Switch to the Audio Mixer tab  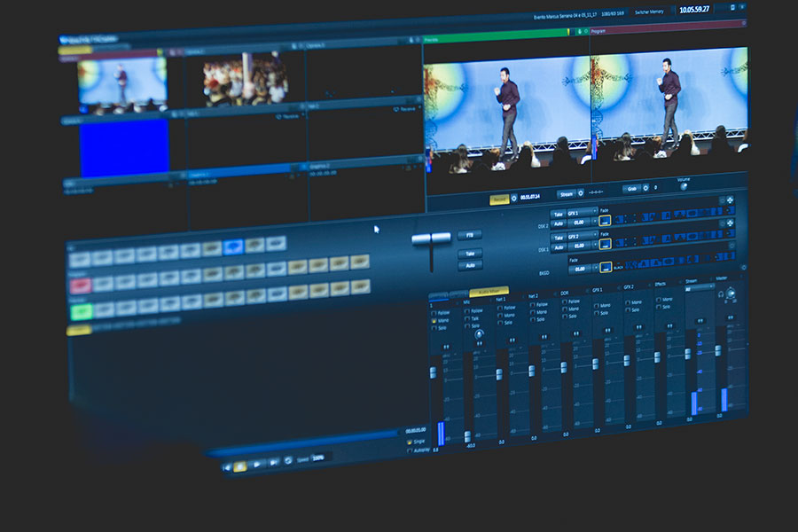click(489, 292)
